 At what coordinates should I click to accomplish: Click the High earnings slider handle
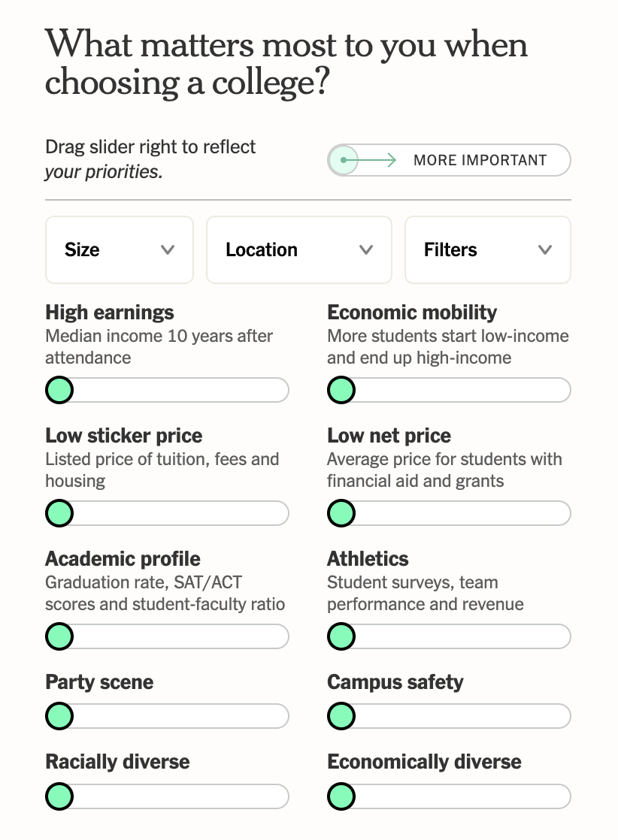point(59,390)
